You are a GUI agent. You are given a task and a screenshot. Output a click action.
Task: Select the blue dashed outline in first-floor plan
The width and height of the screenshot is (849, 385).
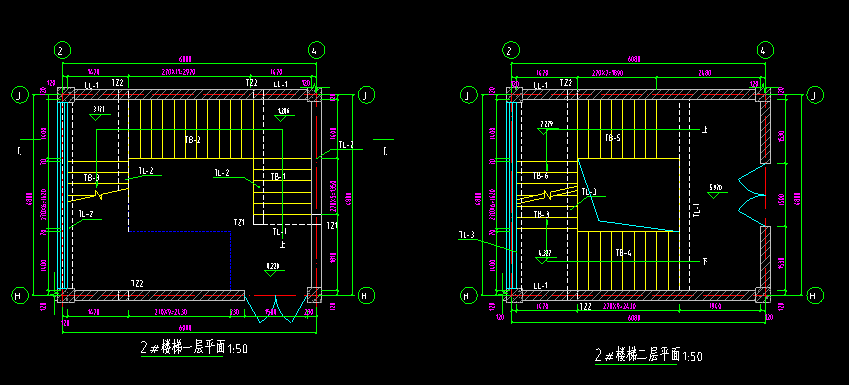180,261
